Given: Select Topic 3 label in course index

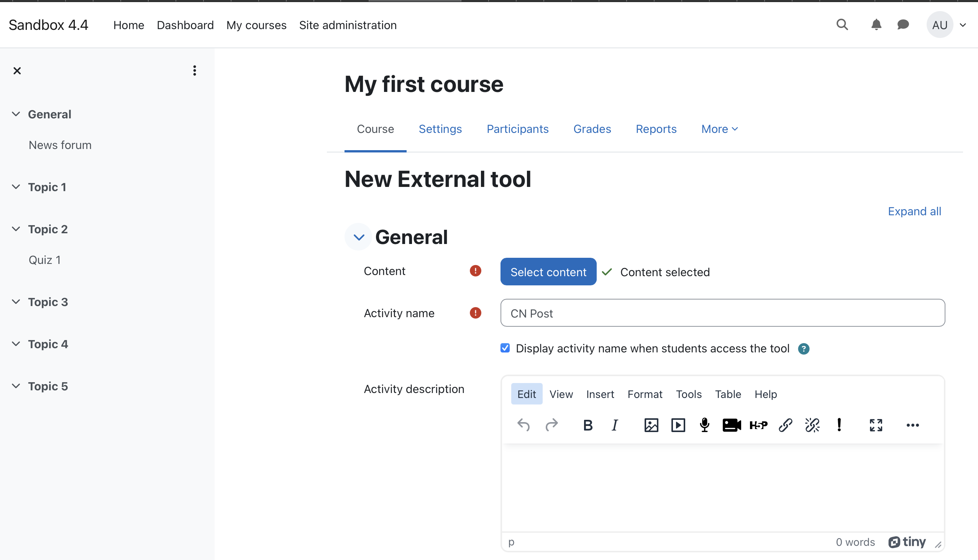Looking at the screenshot, I should pyautogui.click(x=48, y=302).
